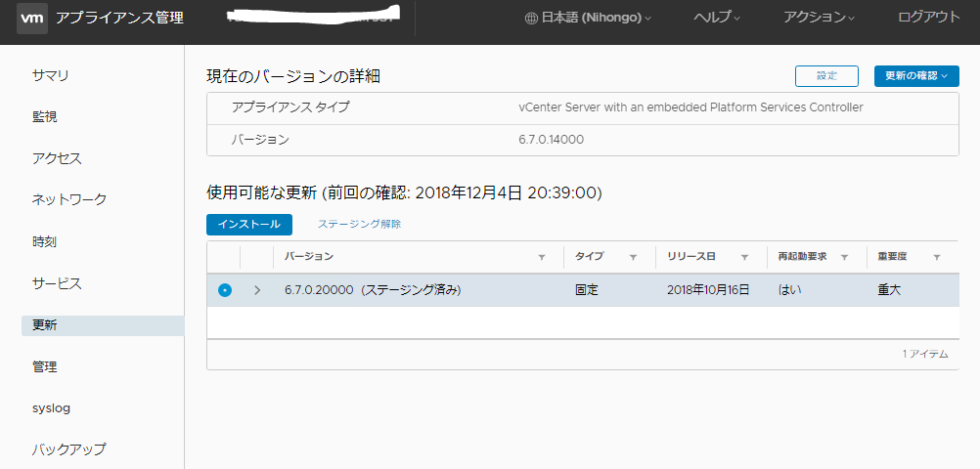
Task: Open サービス section in sidebar
Action: pos(57,283)
